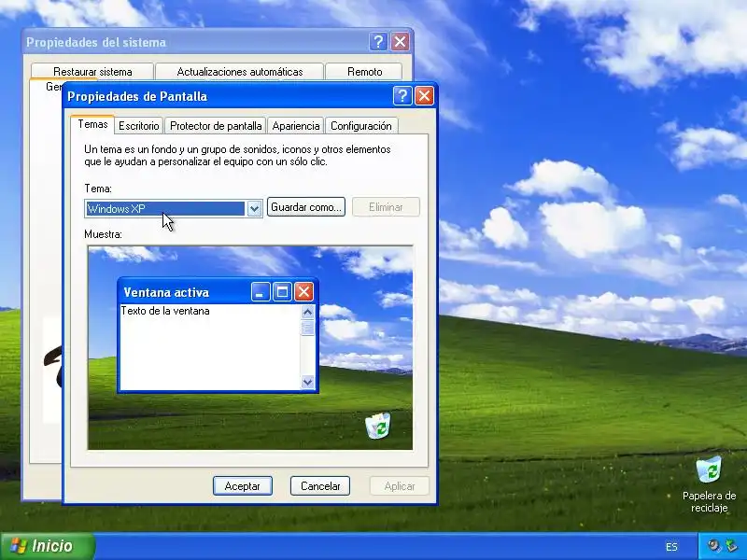Open the Inicio start menu
The height and width of the screenshot is (560, 747).
pos(48,546)
